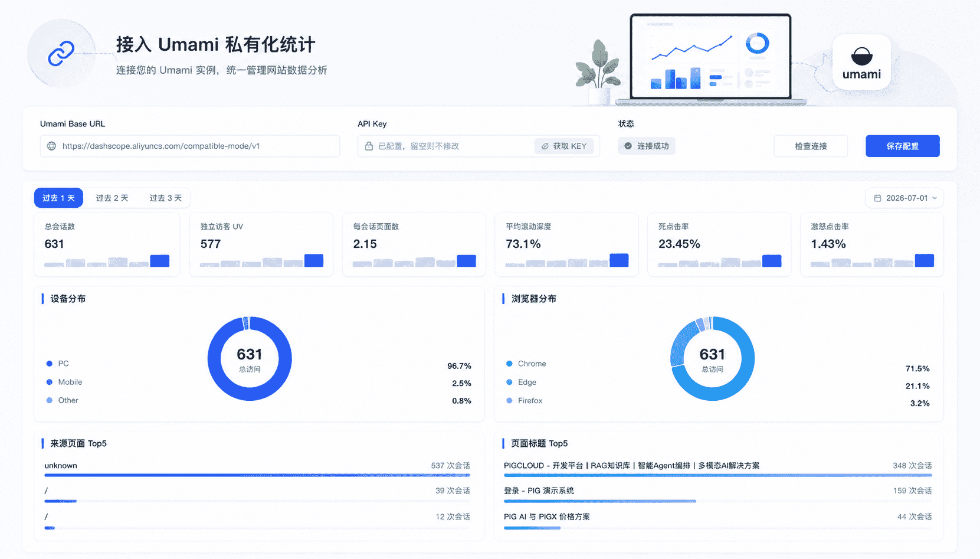Click the 浏览器分布 donut chart

pos(712,358)
